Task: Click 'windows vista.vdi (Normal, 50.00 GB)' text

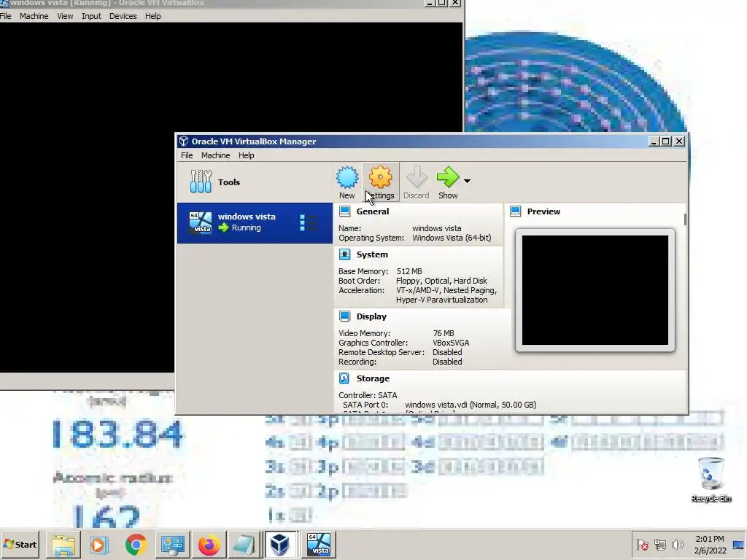Action: [471, 404]
